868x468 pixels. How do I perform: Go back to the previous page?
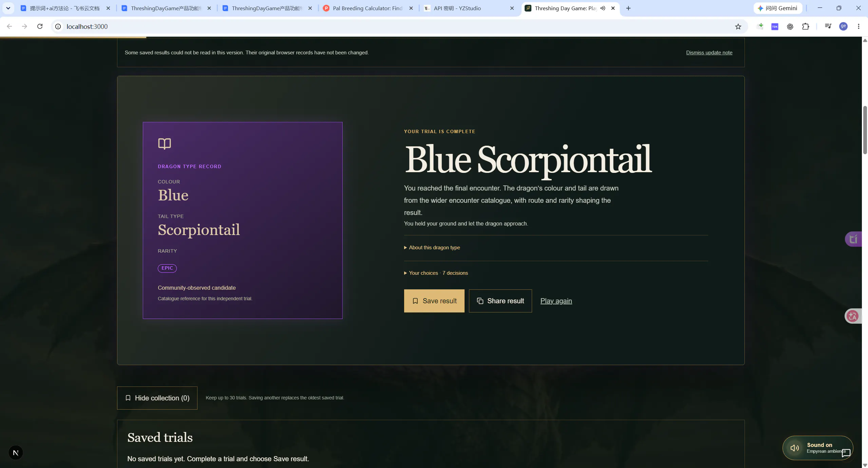(x=10, y=26)
